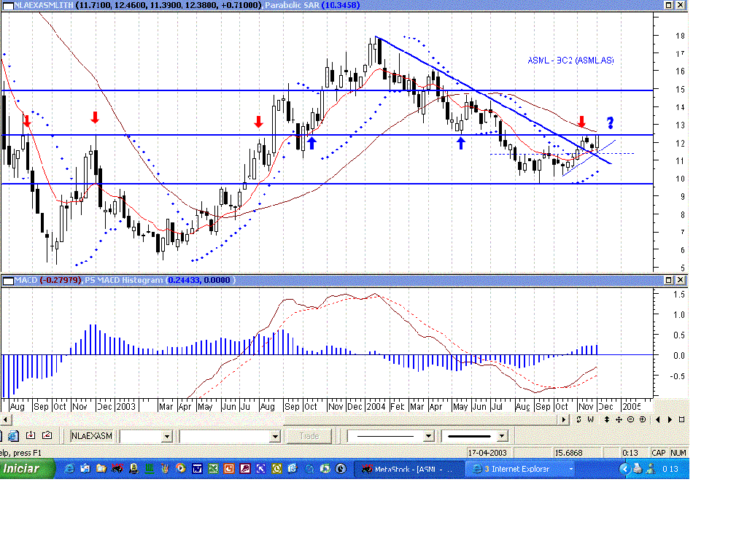Viewport: 747px width, 560px height.
Task: Click the NLAEXASM symbol field
Action: click(92, 436)
